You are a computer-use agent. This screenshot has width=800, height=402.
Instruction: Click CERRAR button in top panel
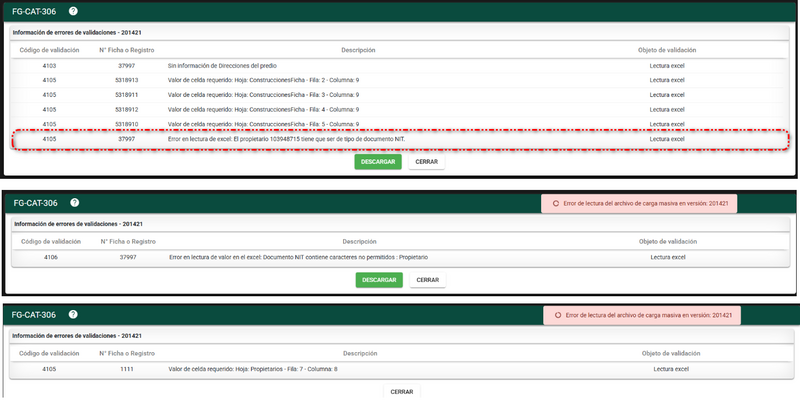[x=427, y=162]
